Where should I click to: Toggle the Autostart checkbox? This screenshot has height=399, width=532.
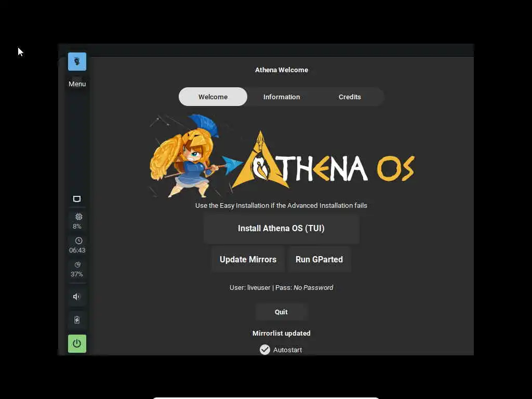point(265,350)
